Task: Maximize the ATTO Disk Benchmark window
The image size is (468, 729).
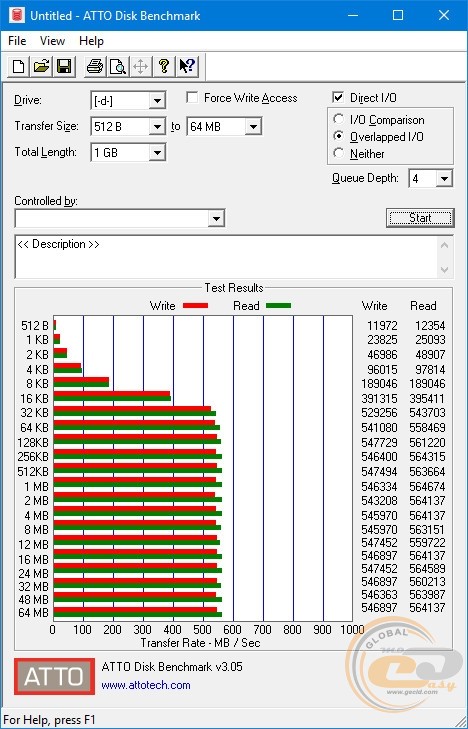Action: [x=398, y=15]
